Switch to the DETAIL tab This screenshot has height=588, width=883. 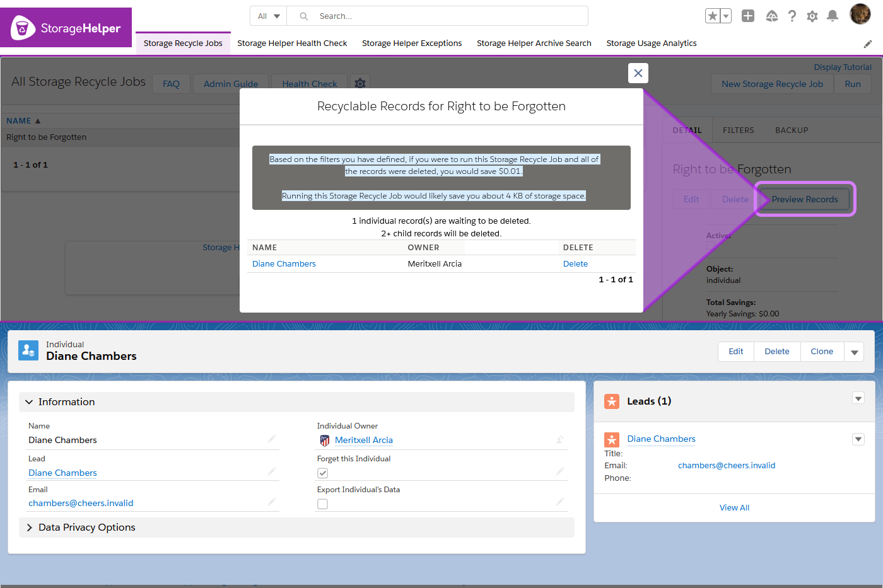pos(687,130)
